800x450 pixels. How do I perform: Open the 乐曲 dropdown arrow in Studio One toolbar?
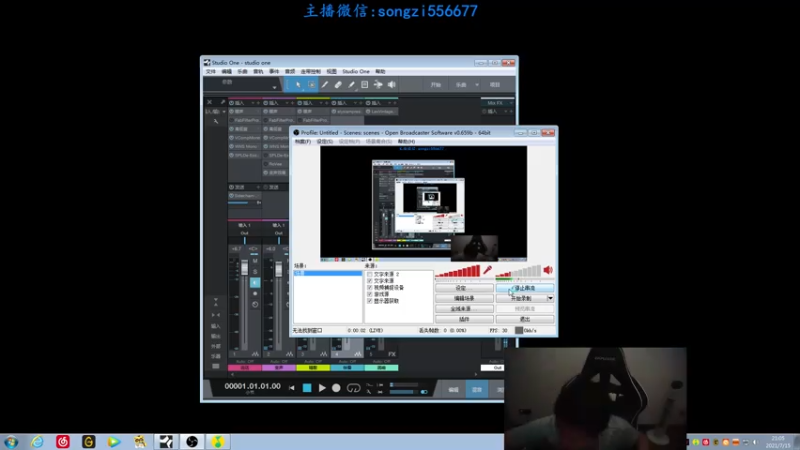477,85
